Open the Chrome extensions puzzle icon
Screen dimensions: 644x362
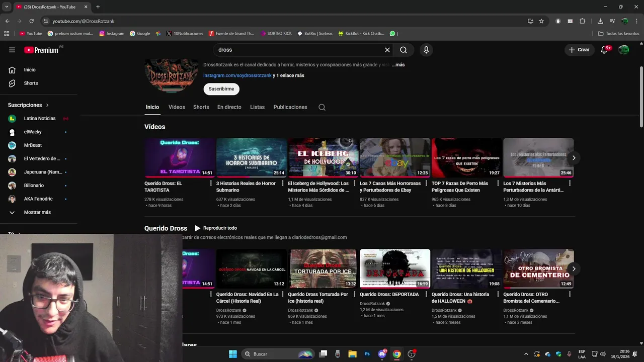click(583, 21)
